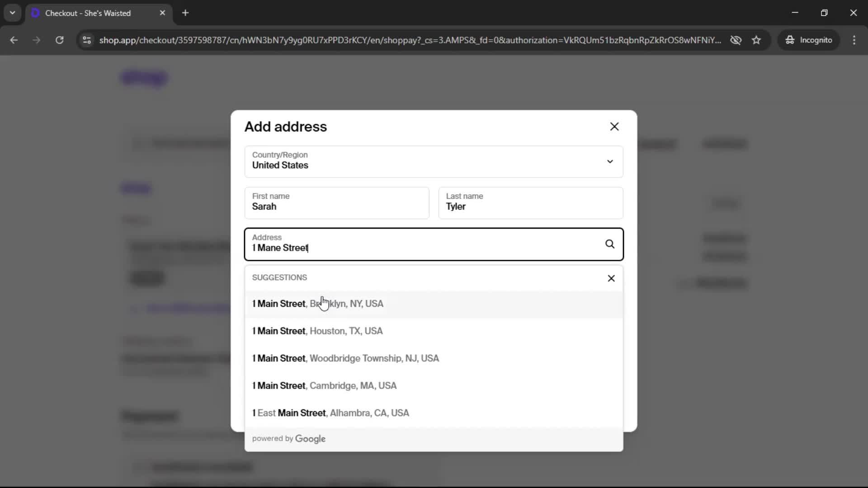Image resolution: width=868 pixels, height=488 pixels.
Task: Open Chrome three-dot menu
Action: (854, 40)
